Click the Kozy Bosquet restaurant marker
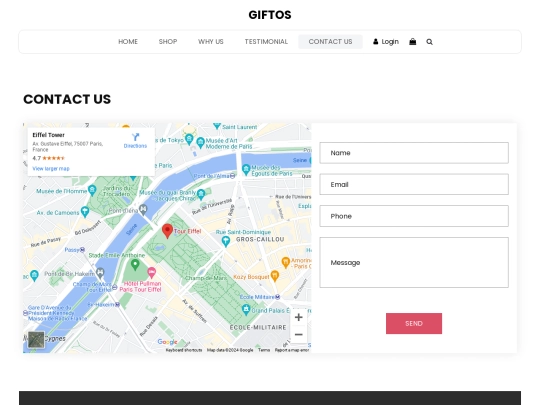 [x=274, y=276]
